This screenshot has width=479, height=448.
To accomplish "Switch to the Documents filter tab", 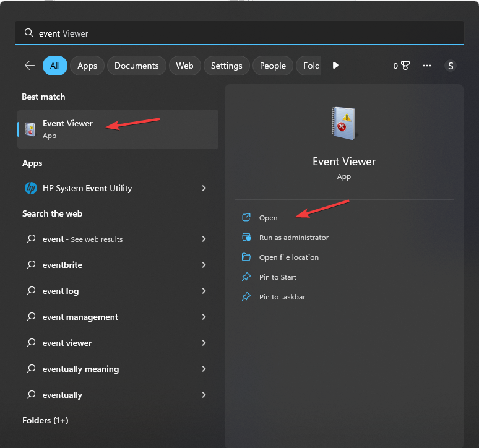I will [x=137, y=66].
